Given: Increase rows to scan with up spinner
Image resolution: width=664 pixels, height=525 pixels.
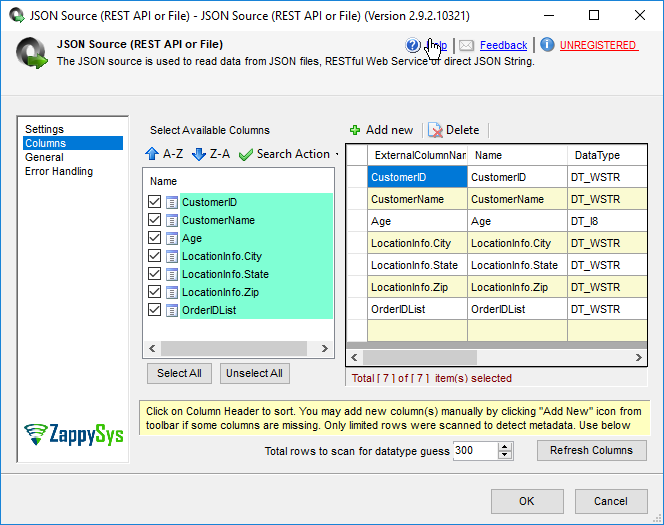Looking at the screenshot, I should click(x=504, y=447).
